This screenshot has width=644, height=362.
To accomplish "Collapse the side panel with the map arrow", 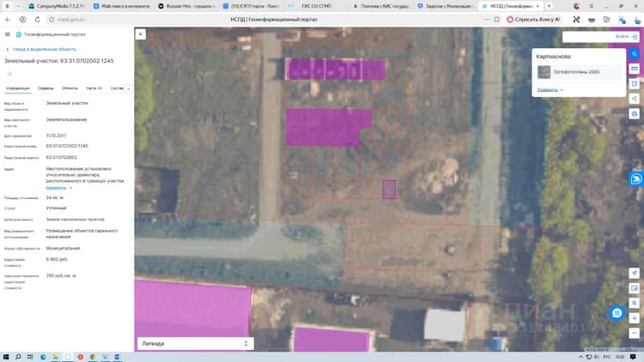I will click(x=141, y=34).
